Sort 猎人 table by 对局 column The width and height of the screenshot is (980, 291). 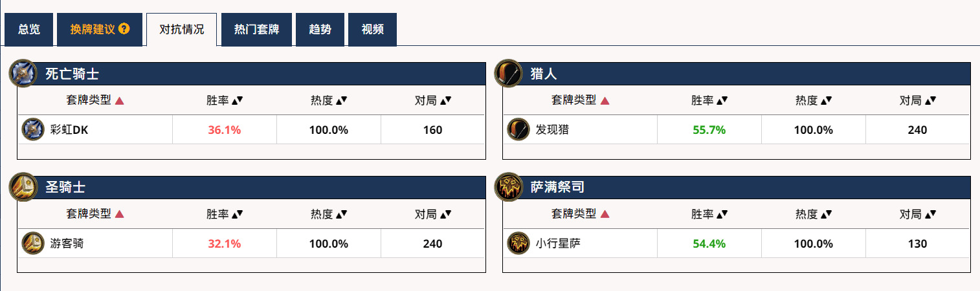pos(917,100)
